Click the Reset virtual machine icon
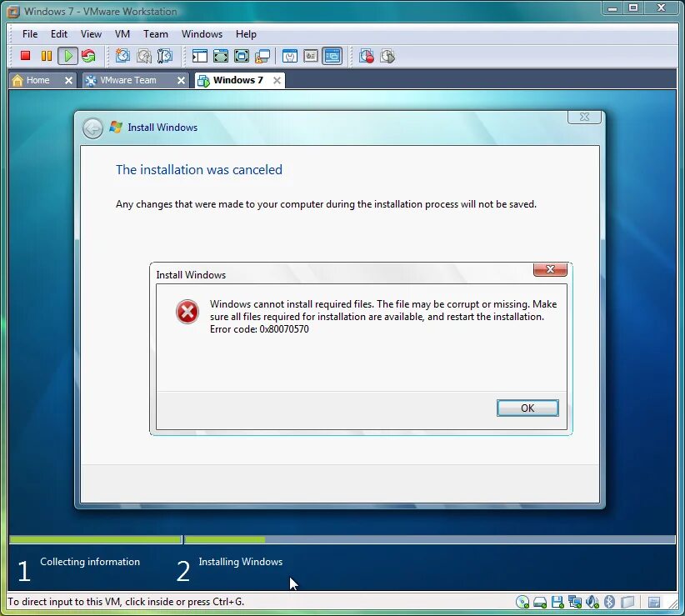 pos(88,56)
